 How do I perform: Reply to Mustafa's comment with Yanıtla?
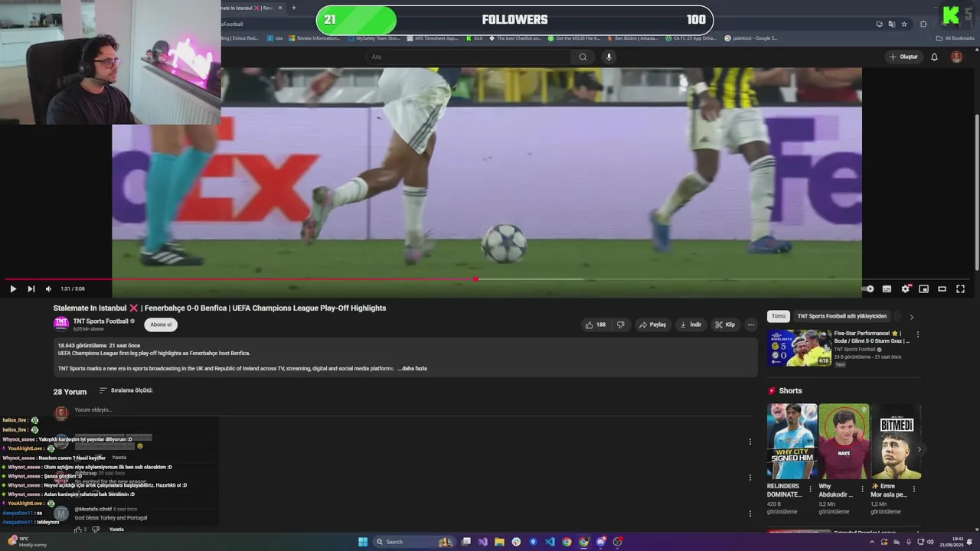pos(116,530)
